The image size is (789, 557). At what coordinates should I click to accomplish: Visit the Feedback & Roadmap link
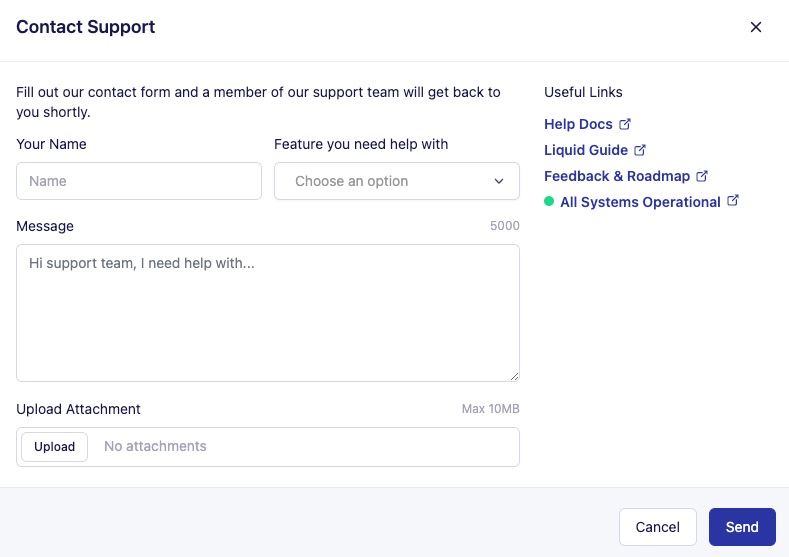tap(617, 176)
